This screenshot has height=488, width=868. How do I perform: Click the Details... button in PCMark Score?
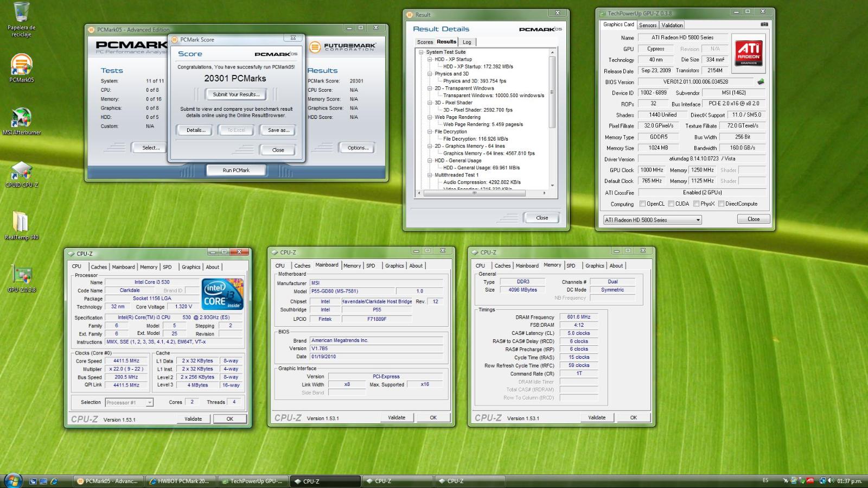(196, 130)
